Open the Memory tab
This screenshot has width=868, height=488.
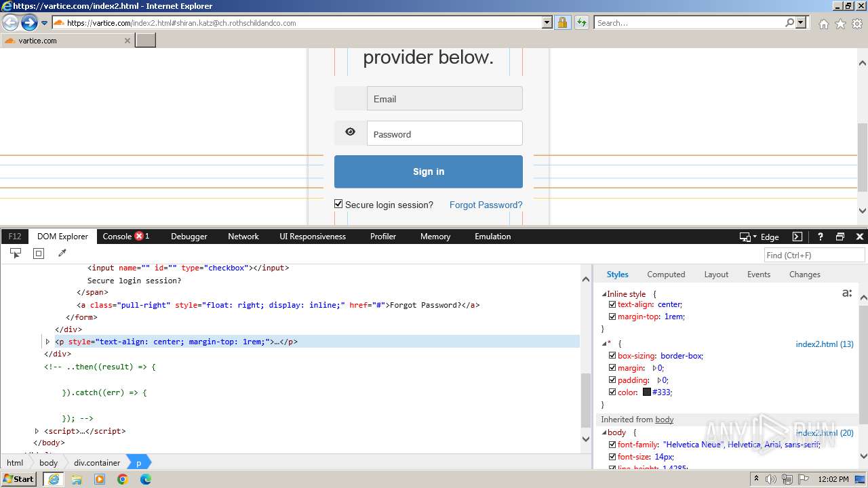click(x=435, y=237)
